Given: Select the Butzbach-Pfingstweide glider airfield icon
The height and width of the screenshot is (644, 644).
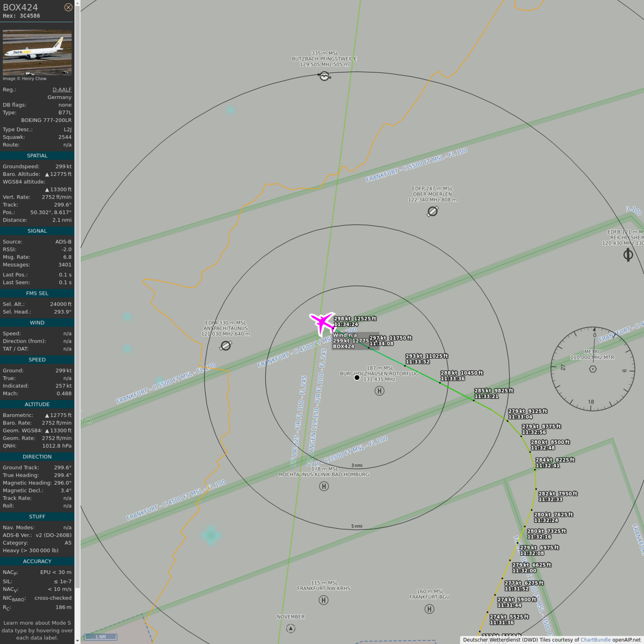Looking at the screenshot, I should coord(324,76).
